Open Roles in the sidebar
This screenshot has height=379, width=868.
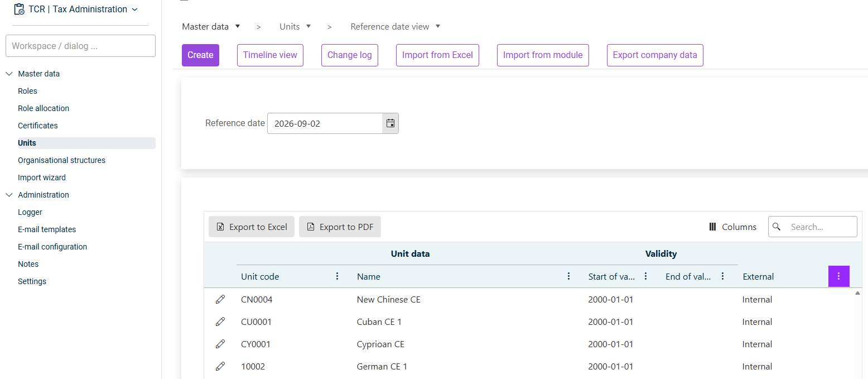coord(27,91)
